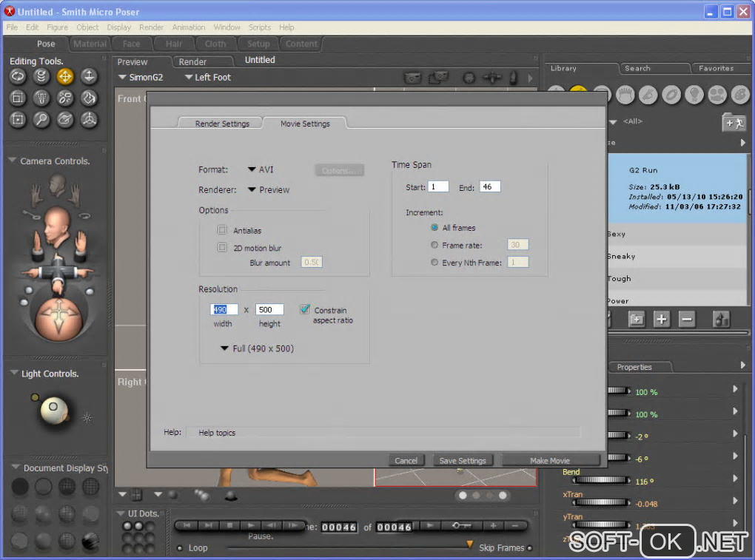The width and height of the screenshot is (755, 560).
Task: Click the add-folder icon with running figure
Action: click(x=734, y=123)
